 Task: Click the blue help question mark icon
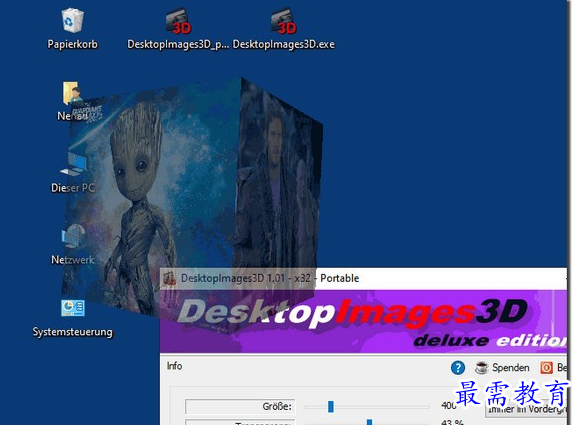458,367
